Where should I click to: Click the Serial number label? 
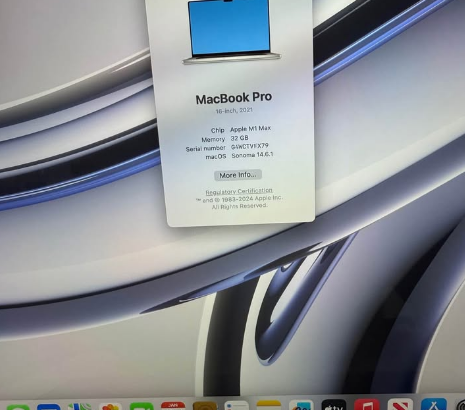(205, 148)
